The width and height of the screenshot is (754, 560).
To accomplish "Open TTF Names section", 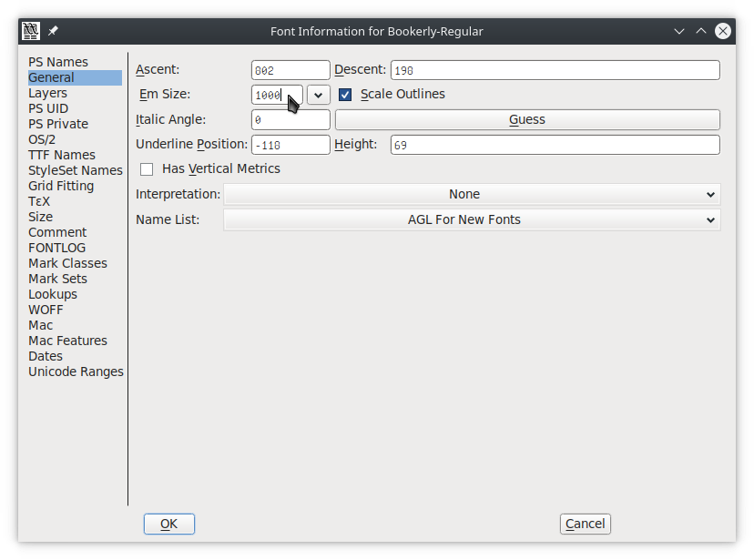I will pos(62,155).
